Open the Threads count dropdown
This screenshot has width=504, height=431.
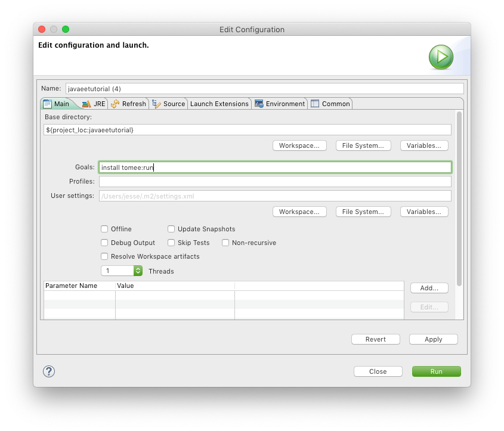click(138, 271)
